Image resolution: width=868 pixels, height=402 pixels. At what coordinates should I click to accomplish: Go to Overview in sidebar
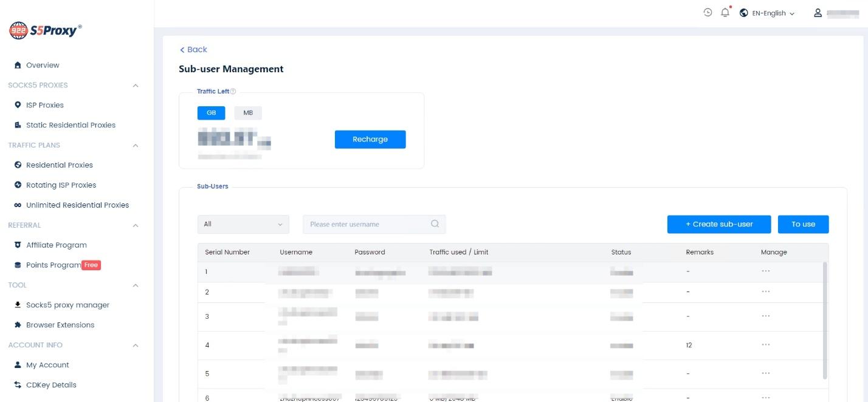(43, 65)
